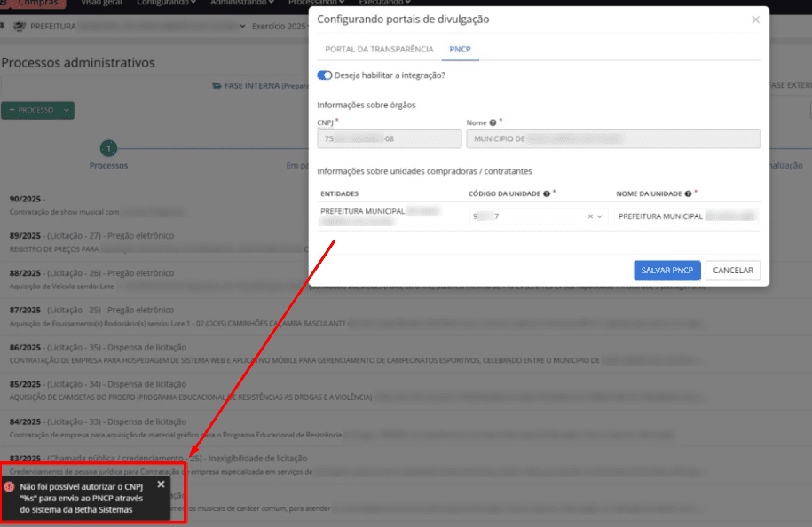Viewport: 812px width, 527px height.
Task: Close the Configurando portais dialog with X
Action: click(x=755, y=20)
